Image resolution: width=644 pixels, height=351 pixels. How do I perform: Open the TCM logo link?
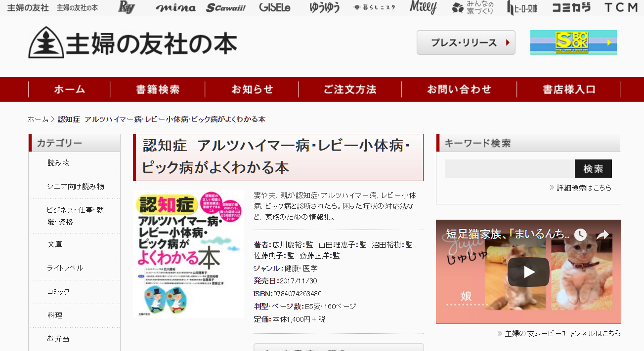point(621,7)
